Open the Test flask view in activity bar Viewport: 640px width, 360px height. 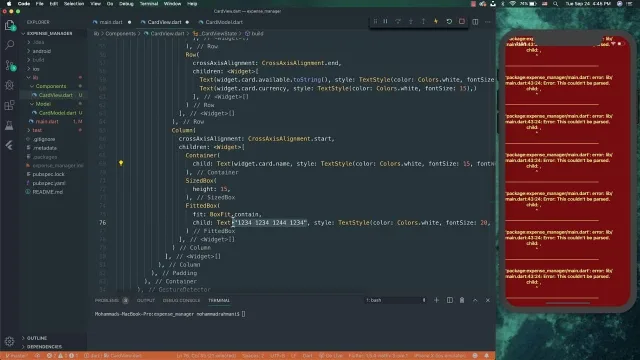click(x=9, y=125)
